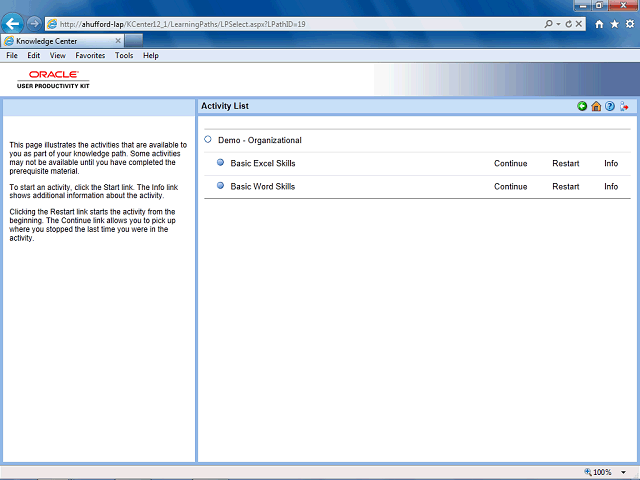Open Info for Basic Word Skills
The height and width of the screenshot is (480, 640).
[x=611, y=187]
